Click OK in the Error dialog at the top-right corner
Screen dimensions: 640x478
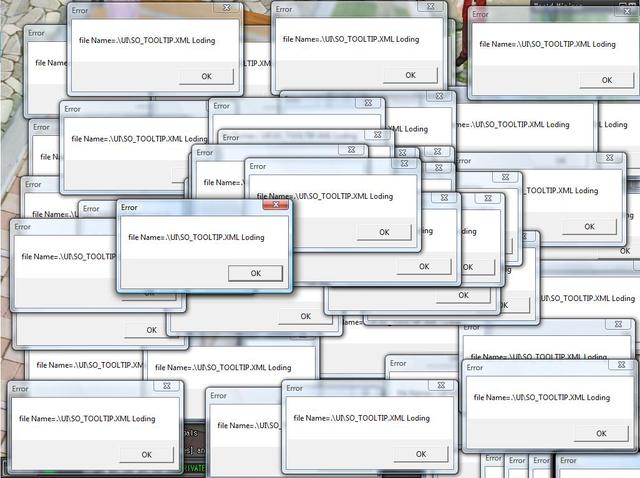pos(607,80)
